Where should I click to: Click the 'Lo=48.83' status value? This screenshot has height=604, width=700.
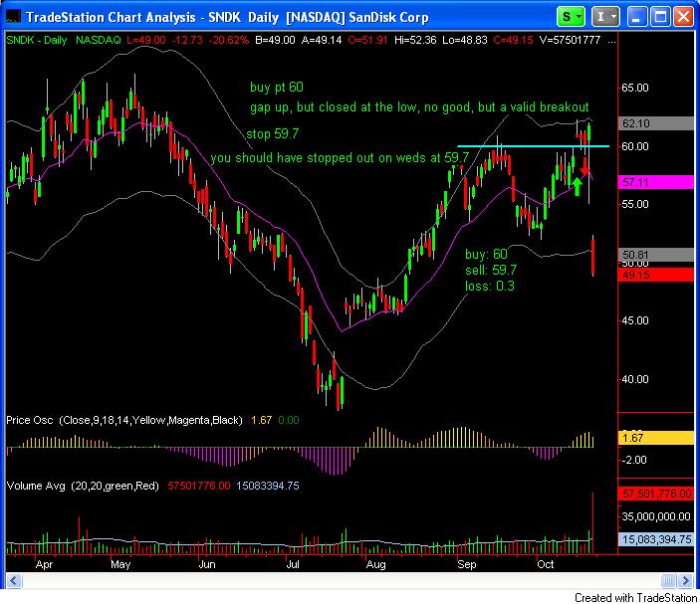[465, 40]
